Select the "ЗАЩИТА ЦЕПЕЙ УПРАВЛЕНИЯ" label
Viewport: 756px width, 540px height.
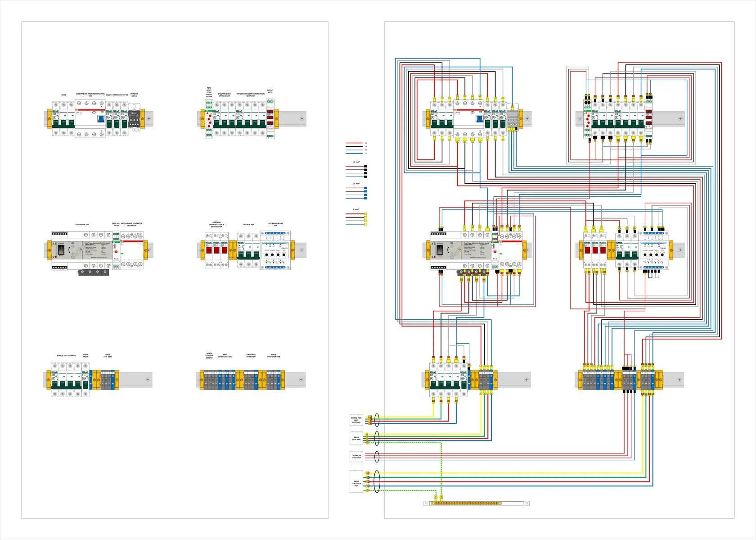pos(224,95)
